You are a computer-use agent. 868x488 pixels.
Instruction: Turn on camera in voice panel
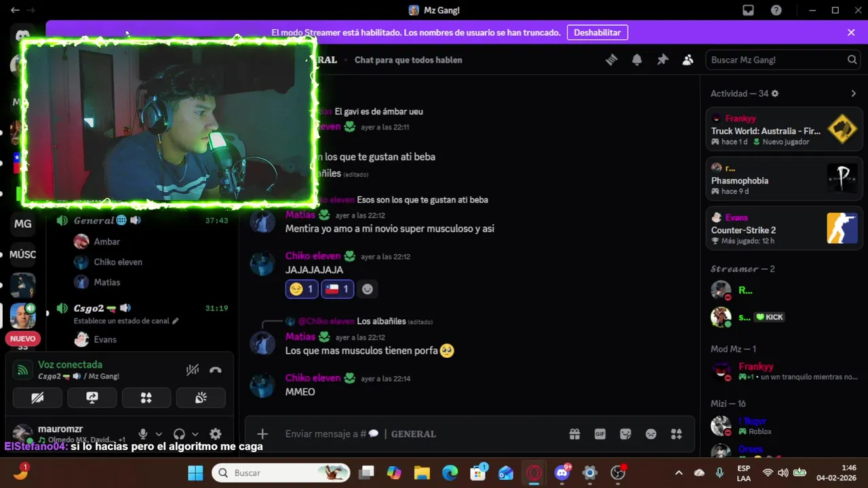tap(37, 398)
